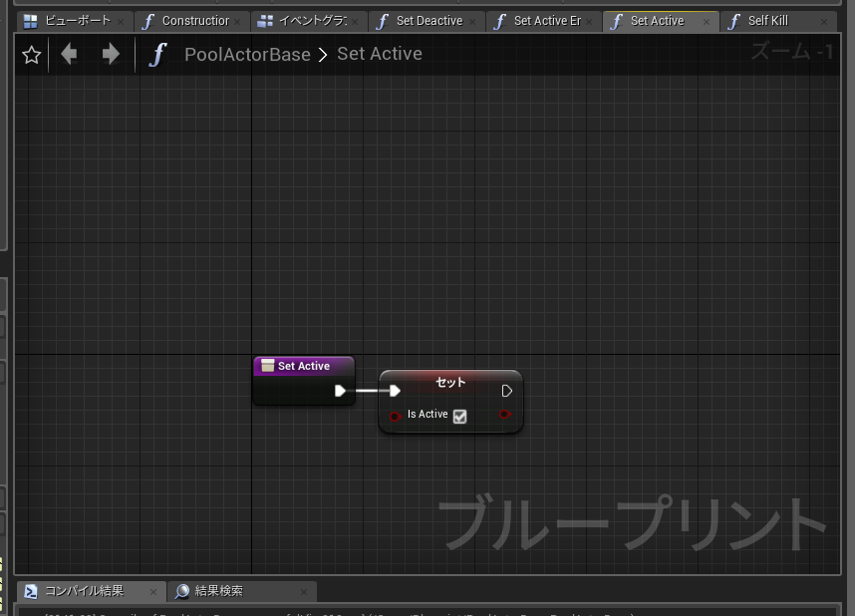This screenshot has height=616, width=855.
Task: Close the Set Active Er tab
Action: [590, 22]
